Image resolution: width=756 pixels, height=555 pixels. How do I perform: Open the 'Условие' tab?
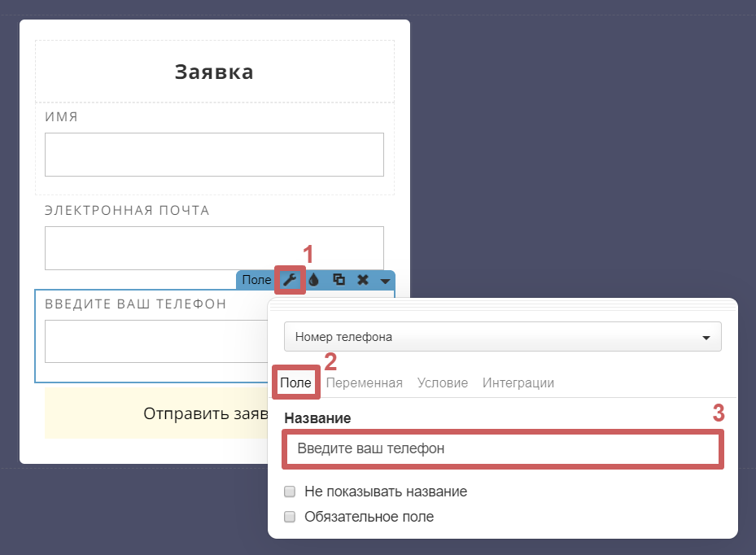[x=442, y=382]
